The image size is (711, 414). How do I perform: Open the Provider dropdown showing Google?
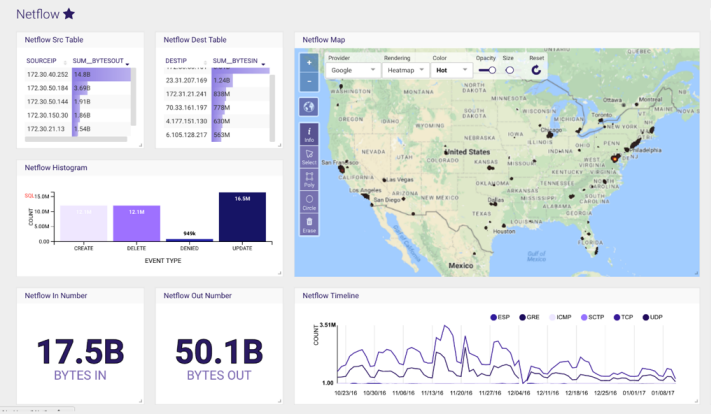coord(354,70)
